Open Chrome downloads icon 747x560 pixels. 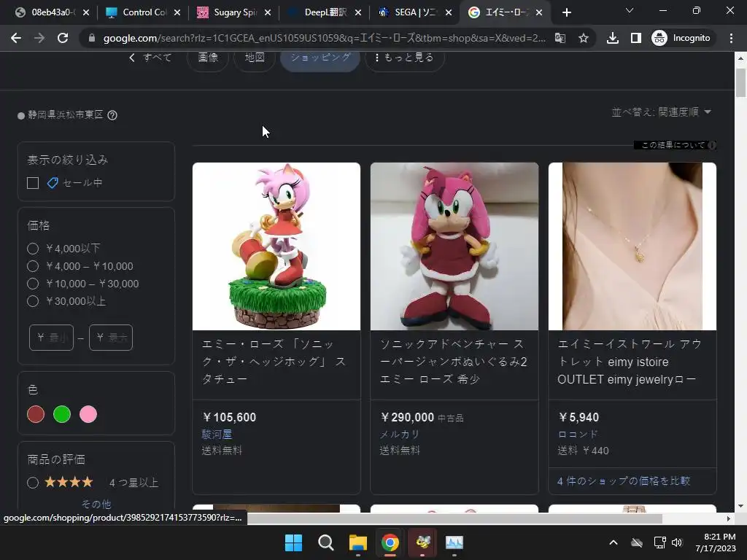click(x=613, y=38)
